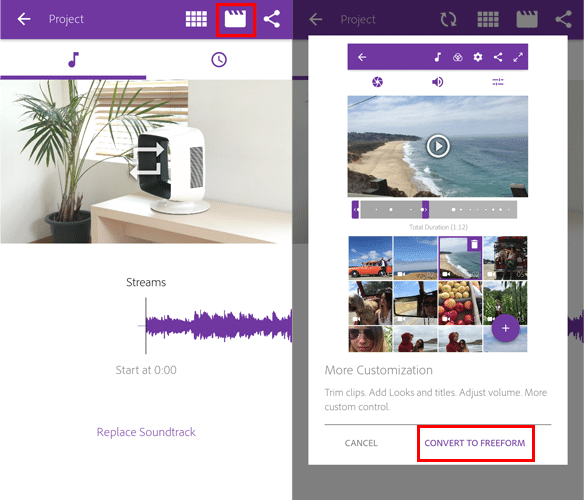
Task: Switch to the music note soundtrack tab
Action: click(x=73, y=60)
